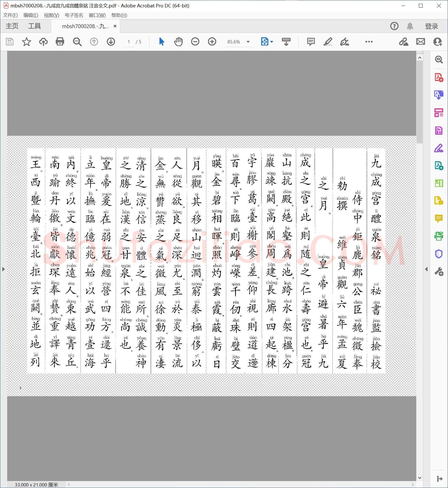Switch to the 主页 home tab
The width and height of the screenshot is (448, 488).
click(12, 26)
